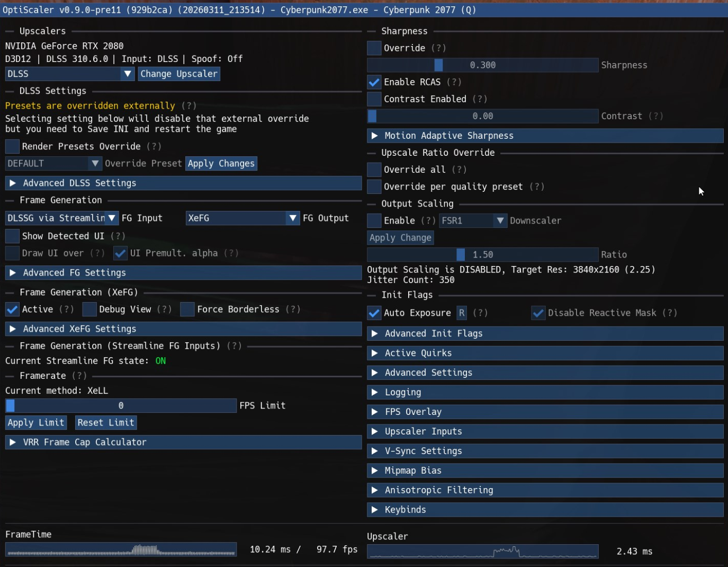Toggle the Sharpness Override checkbox

click(x=374, y=48)
